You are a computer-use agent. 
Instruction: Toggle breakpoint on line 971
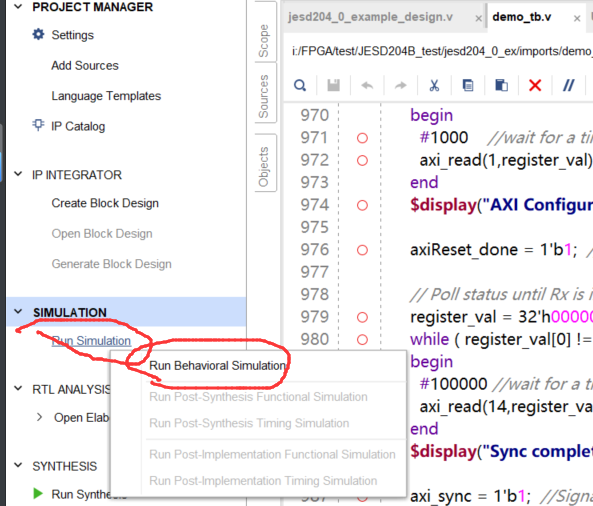point(362,138)
